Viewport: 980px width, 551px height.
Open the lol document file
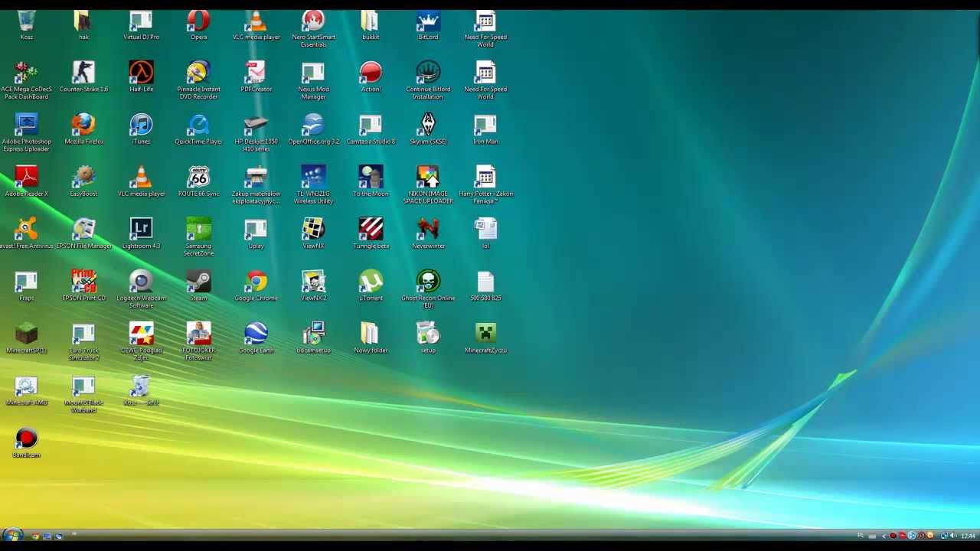(x=485, y=233)
